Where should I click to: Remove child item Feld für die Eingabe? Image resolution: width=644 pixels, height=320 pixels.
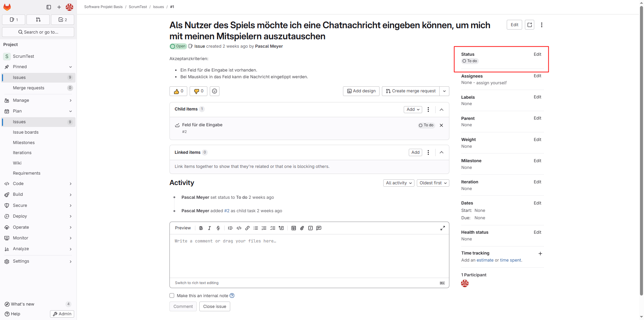(x=441, y=125)
